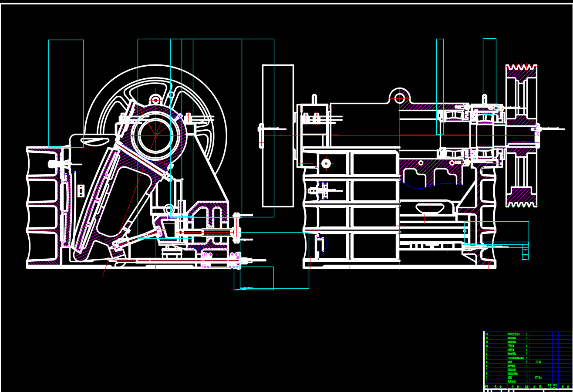Select item number 10 in the parts list
This screenshot has width=573, height=392.
(x=486, y=346)
